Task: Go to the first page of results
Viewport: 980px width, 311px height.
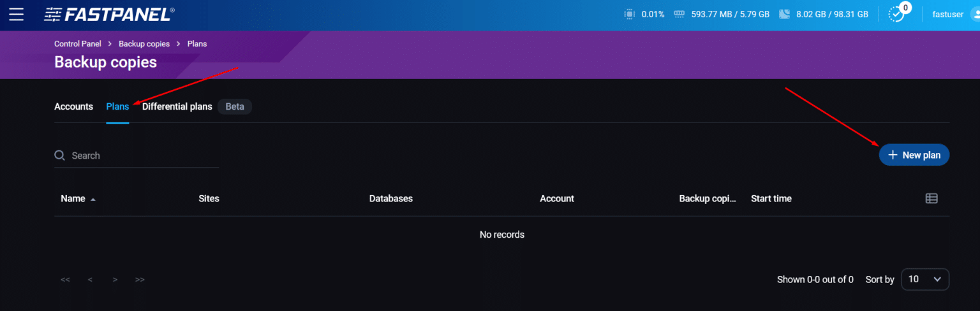Action: [x=65, y=280]
